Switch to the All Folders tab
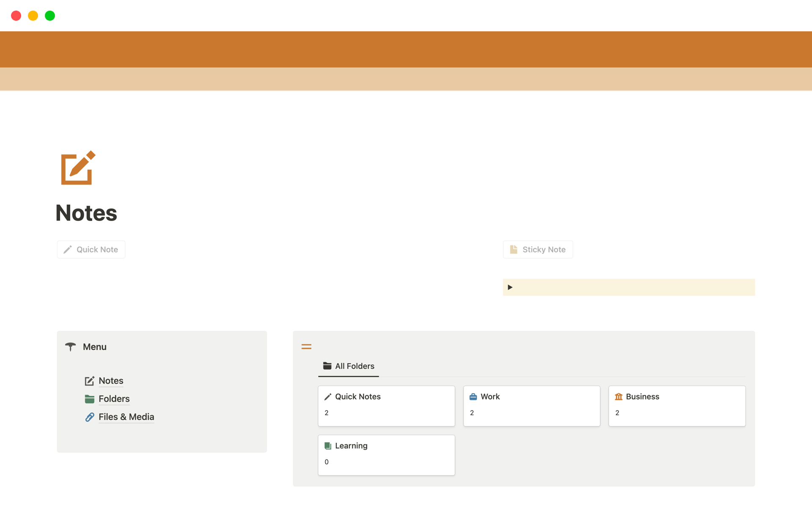812x508 pixels. [x=348, y=366]
